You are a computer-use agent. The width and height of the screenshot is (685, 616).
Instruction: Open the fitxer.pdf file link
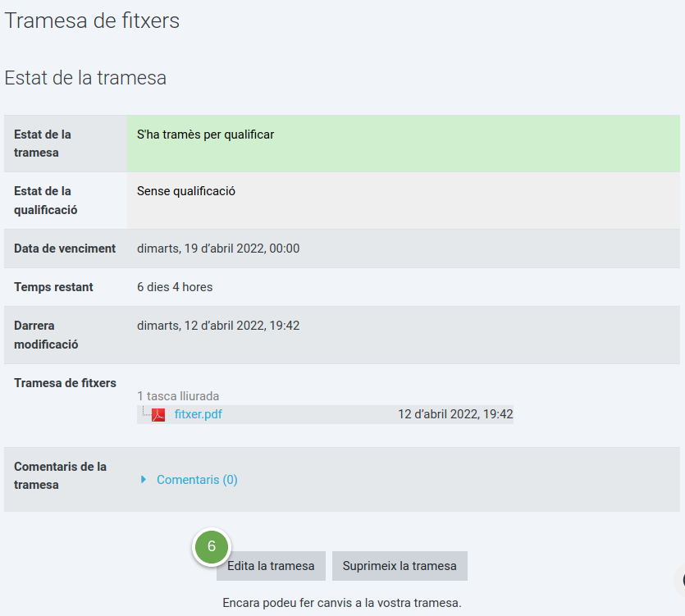click(x=198, y=414)
